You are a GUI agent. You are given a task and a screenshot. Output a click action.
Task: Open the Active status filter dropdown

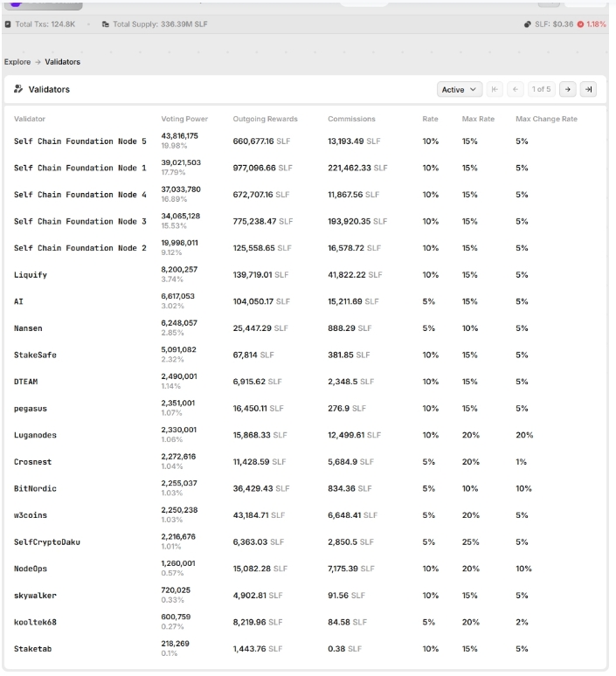point(460,89)
